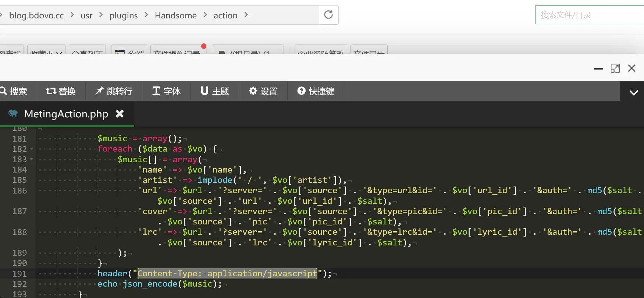Screen dimensions: 644x298
Task: Expand chevron after plugins breadcrumb
Action: click(x=146, y=15)
